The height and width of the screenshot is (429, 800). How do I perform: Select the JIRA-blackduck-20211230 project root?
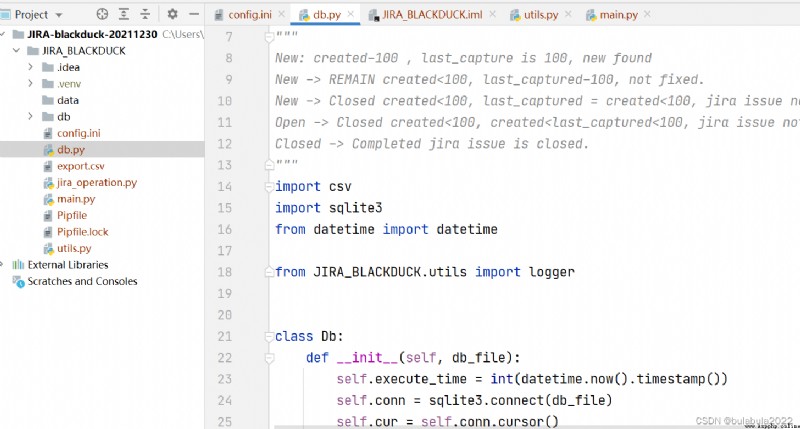click(92, 34)
